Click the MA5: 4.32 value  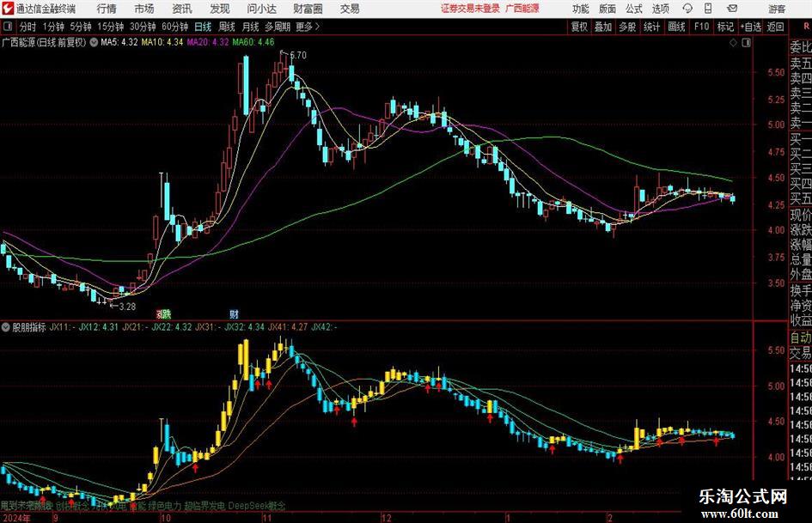point(119,42)
